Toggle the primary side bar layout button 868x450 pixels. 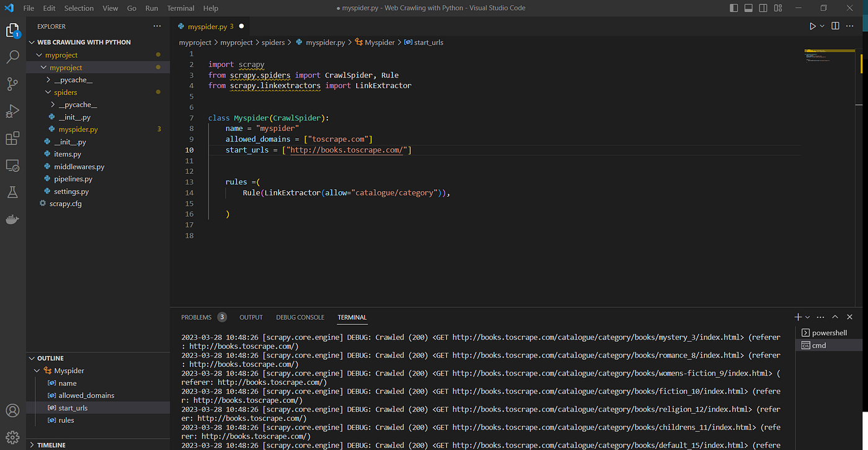[x=734, y=8]
